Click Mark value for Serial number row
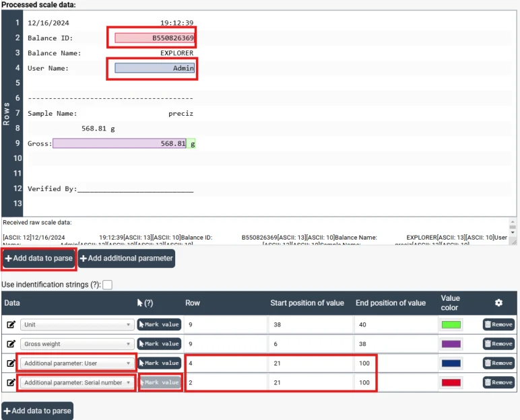This screenshot has height=420, width=520. pos(160,382)
